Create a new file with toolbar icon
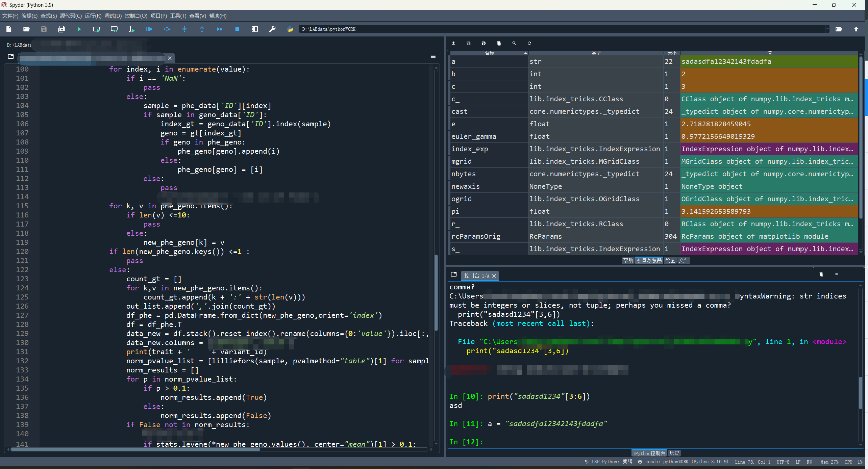This screenshot has height=469, width=868. (9, 29)
